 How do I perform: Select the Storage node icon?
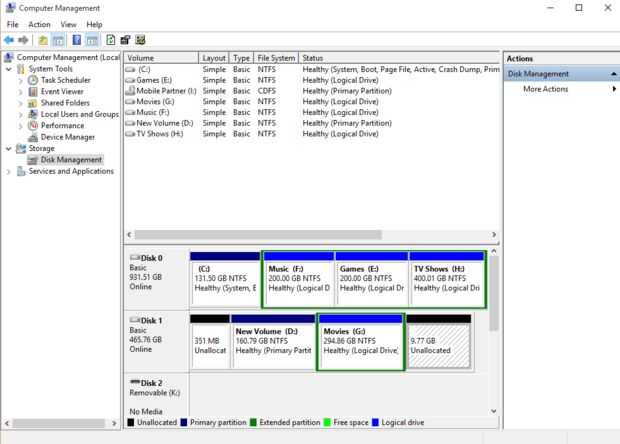21,149
